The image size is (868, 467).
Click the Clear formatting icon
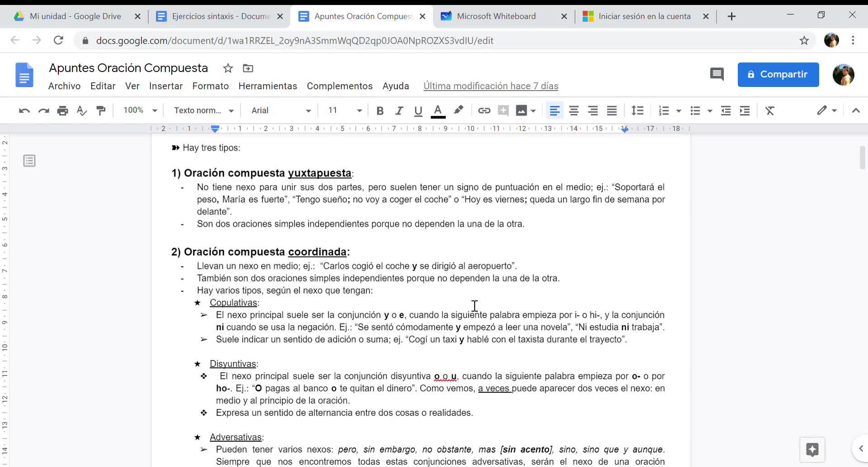pos(769,110)
